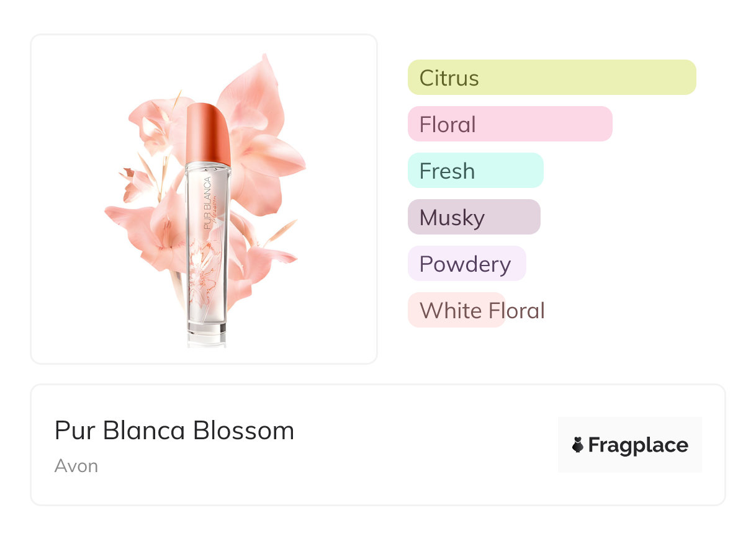Click the Blossom script lettering on the bottle
The height and width of the screenshot is (536, 756).
coord(215,211)
